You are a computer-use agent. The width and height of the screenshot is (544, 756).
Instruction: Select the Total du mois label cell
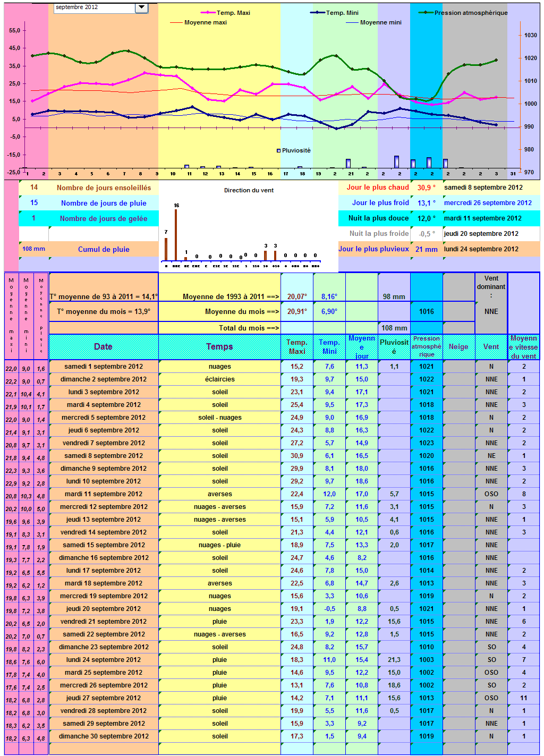[219, 328]
